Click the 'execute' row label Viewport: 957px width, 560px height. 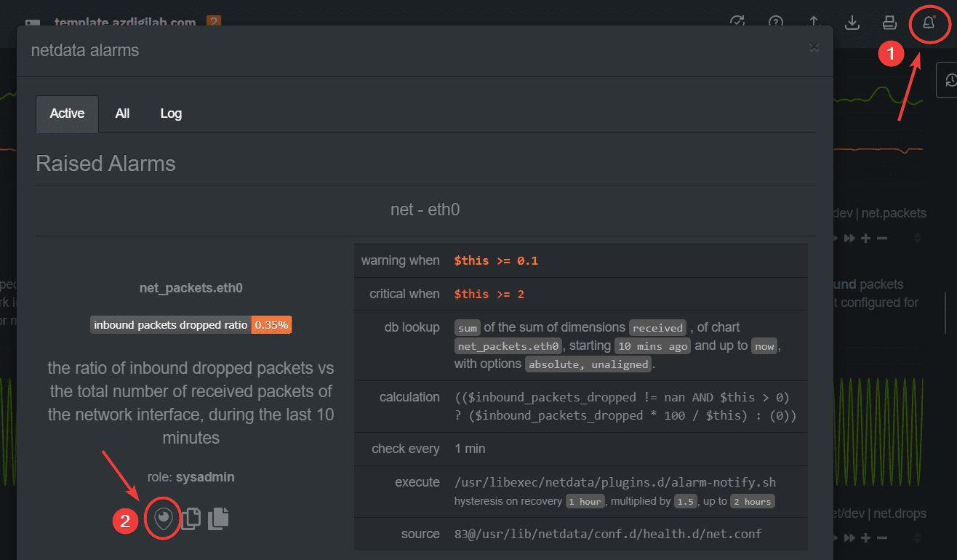pyautogui.click(x=417, y=482)
